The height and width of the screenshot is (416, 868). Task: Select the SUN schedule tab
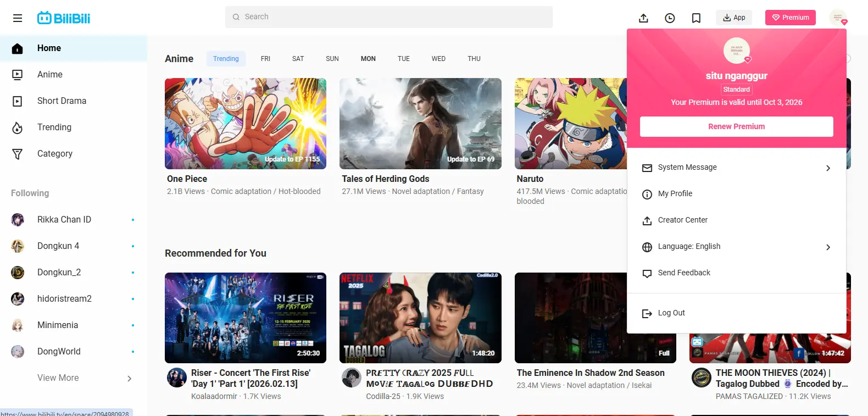332,59
